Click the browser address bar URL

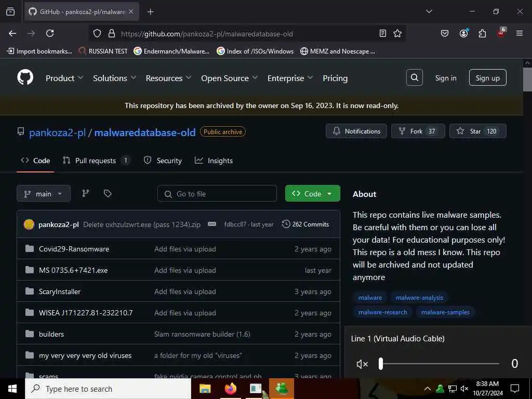click(x=207, y=34)
